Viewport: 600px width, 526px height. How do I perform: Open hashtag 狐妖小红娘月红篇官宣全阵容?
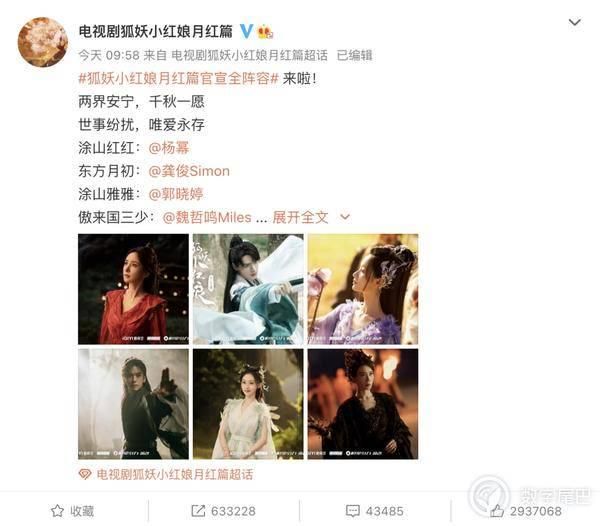pos(178,79)
